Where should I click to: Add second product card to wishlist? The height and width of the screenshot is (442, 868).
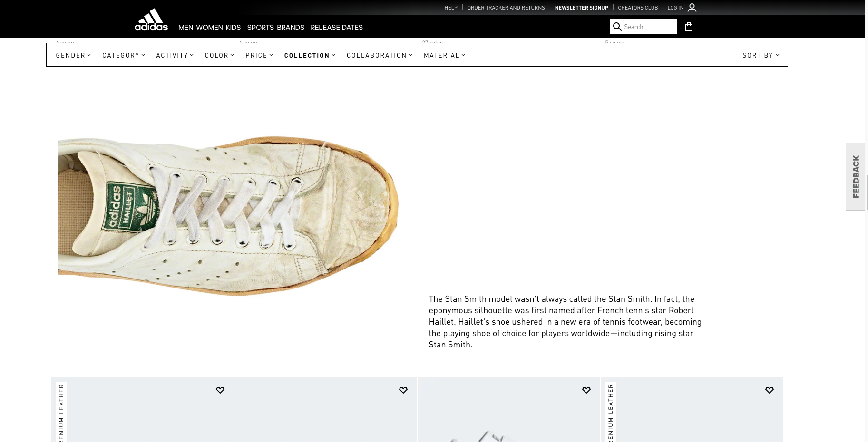[x=403, y=390]
